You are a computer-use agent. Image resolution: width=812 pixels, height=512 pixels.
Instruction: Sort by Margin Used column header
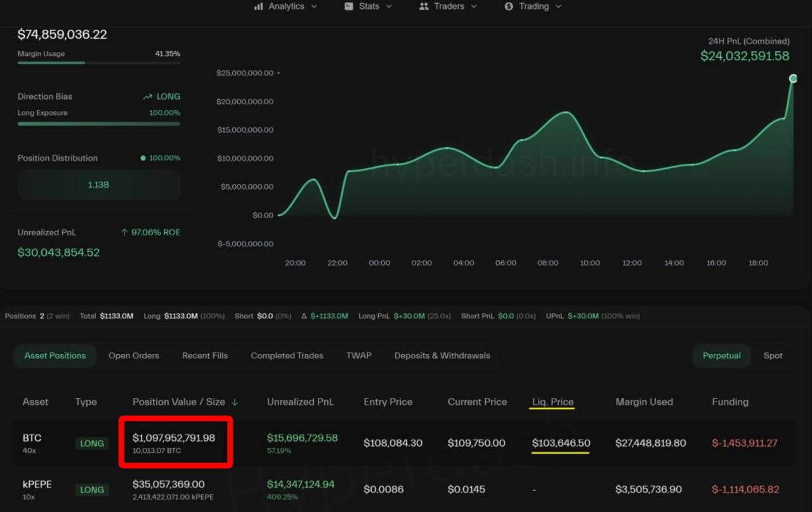click(645, 402)
